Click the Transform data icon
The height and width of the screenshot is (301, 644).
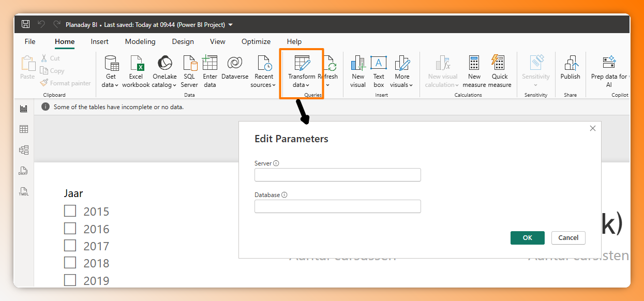[302, 63]
